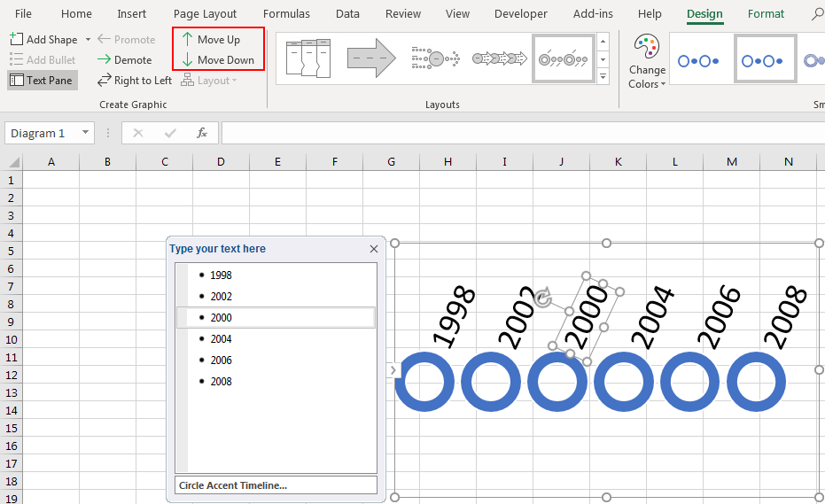Switch to the Home tab
Screen dimensions: 825x504
point(76,13)
